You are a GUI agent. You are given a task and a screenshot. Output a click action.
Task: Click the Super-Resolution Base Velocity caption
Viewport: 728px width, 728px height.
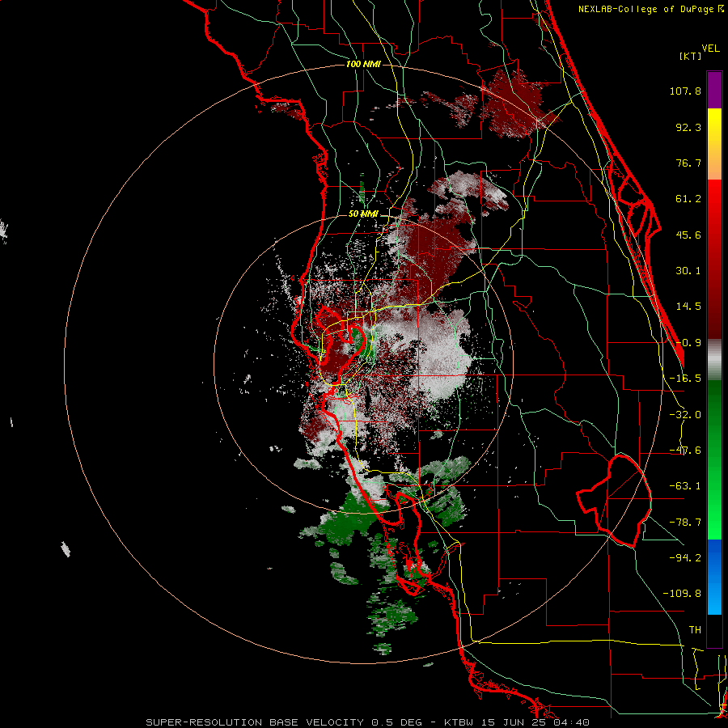coord(368,722)
